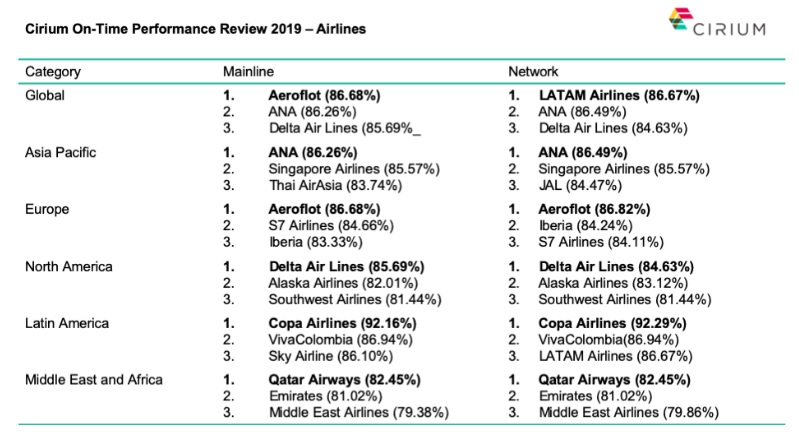Select the Global category row label

click(44, 95)
